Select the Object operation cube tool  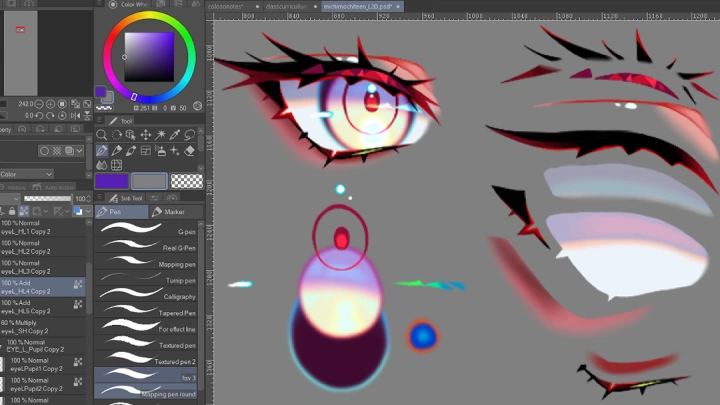[131, 135]
